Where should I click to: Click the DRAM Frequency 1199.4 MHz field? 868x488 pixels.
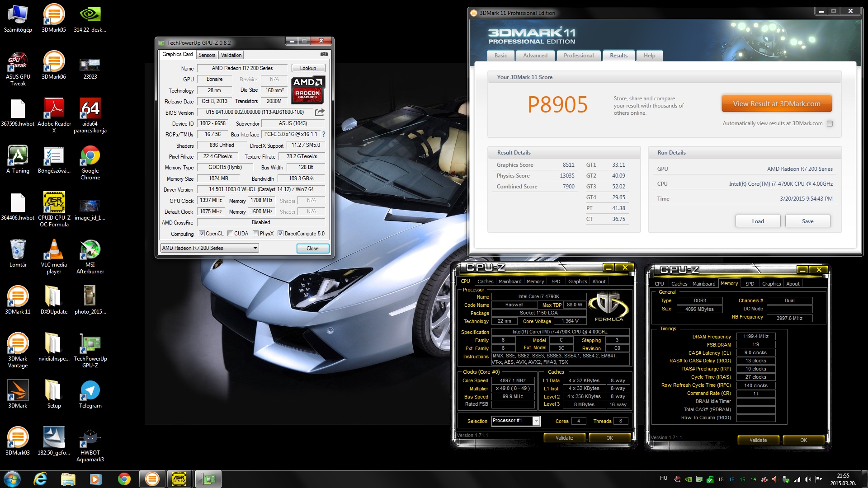(x=756, y=337)
